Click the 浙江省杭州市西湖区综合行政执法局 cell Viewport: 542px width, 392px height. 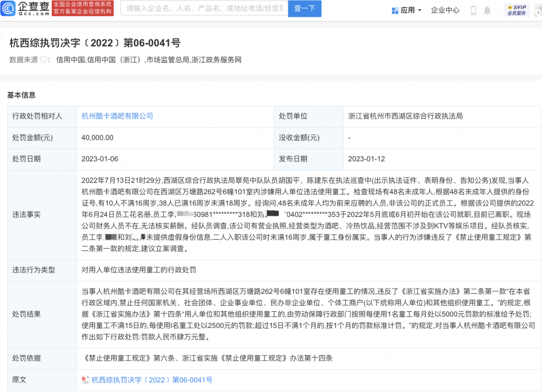(x=405, y=116)
